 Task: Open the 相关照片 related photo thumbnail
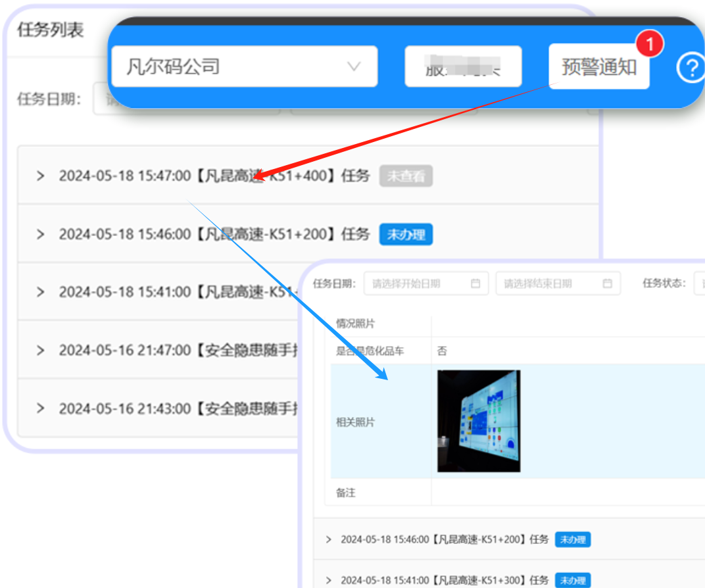478,421
